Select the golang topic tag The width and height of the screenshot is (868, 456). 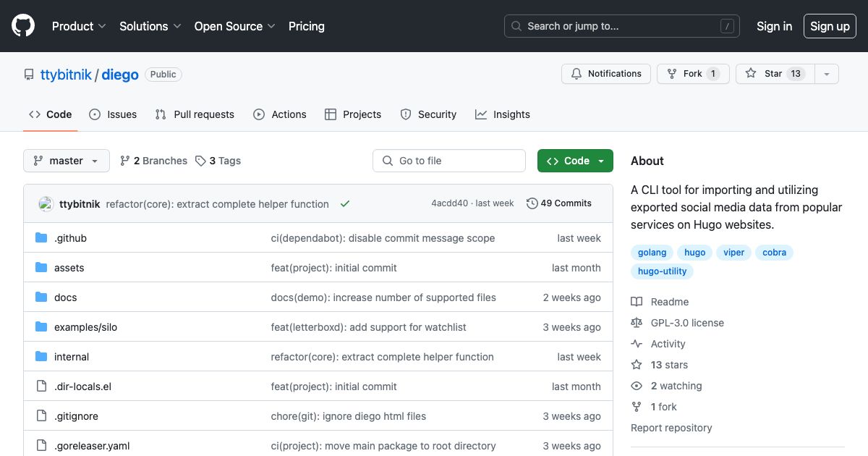coord(651,252)
